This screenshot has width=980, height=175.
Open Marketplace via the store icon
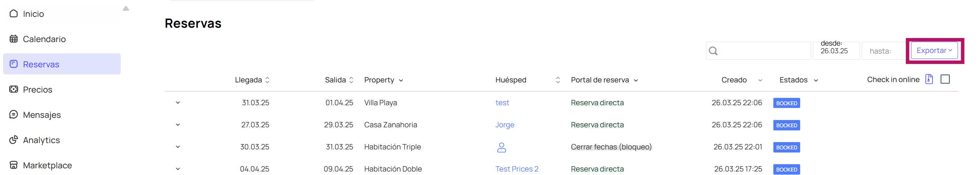14,165
